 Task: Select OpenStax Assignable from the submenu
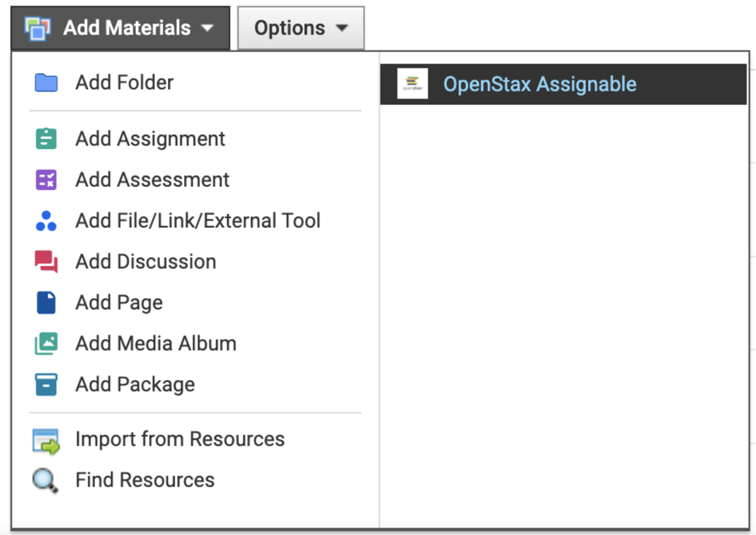[540, 84]
